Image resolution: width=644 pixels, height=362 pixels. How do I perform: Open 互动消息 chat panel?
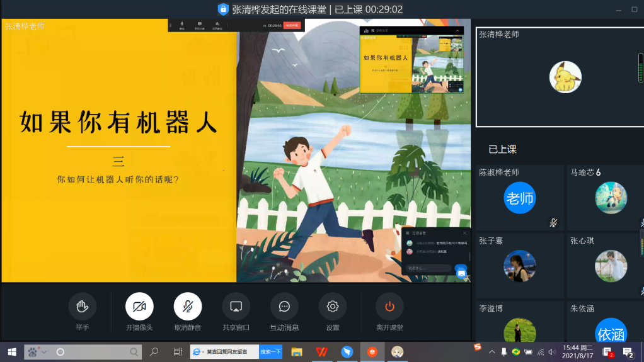click(x=284, y=307)
